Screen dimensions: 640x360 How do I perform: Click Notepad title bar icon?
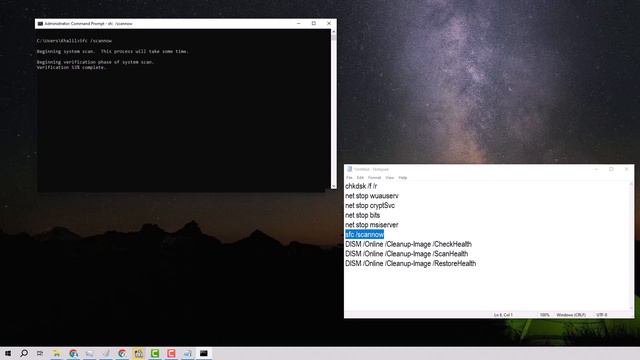click(349, 169)
